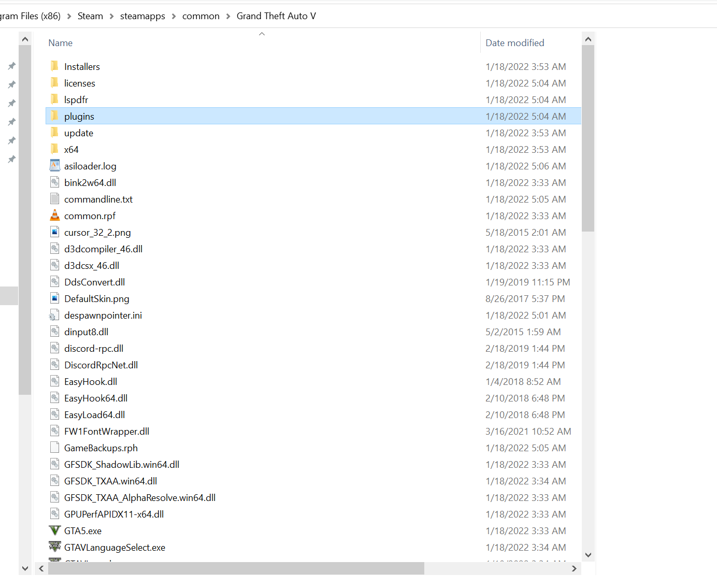Select the cursor_32_2.png image icon
This screenshot has width=717, height=588.
tap(54, 232)
